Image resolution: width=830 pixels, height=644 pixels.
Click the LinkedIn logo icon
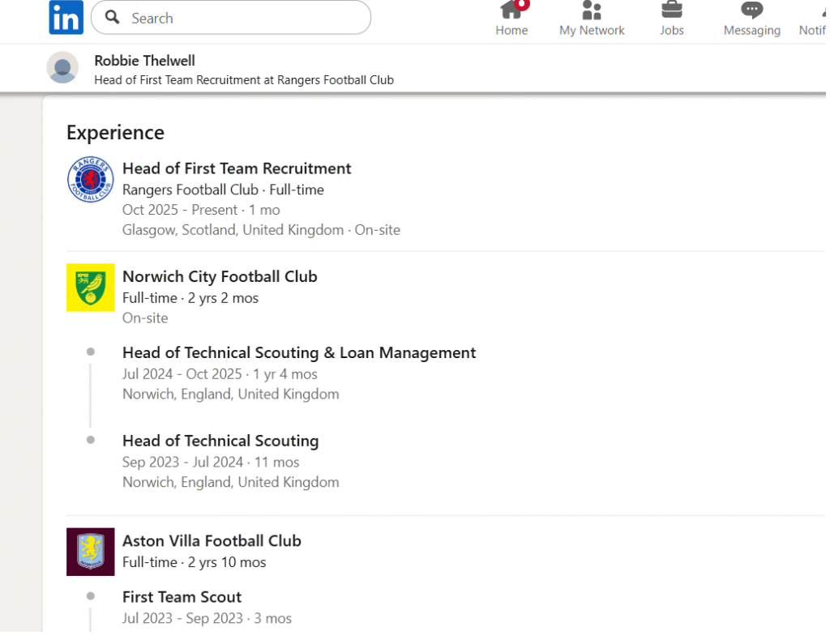pyautogui.click(x=66, y=18)
